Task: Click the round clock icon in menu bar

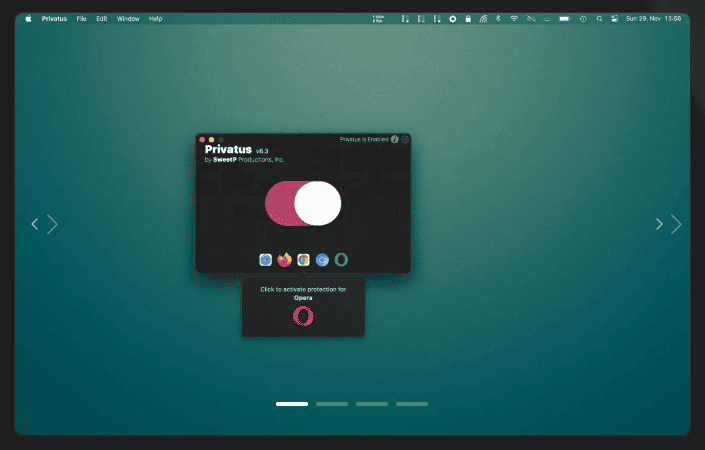Action: pos(583,19)
